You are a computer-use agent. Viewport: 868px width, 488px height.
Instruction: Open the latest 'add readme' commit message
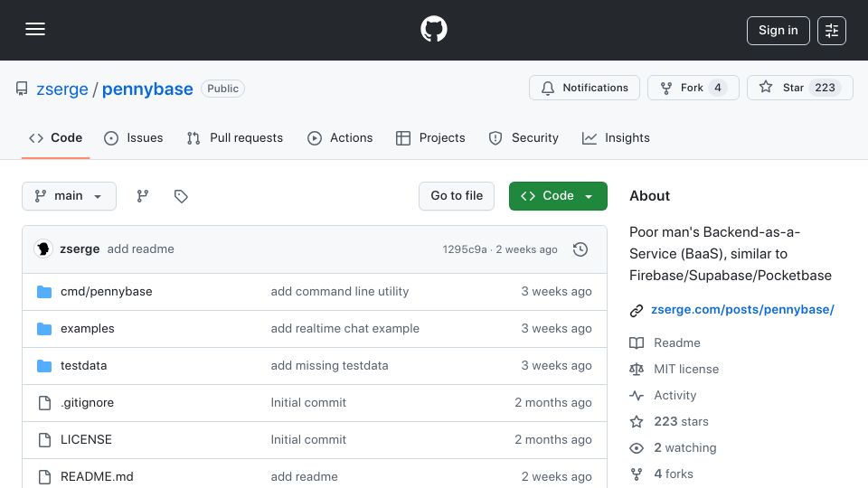(141, 249)
